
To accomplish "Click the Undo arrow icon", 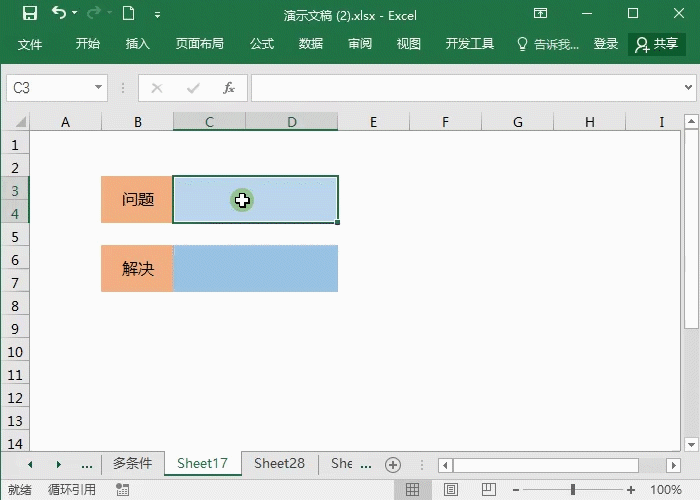I will coord(58,13).
